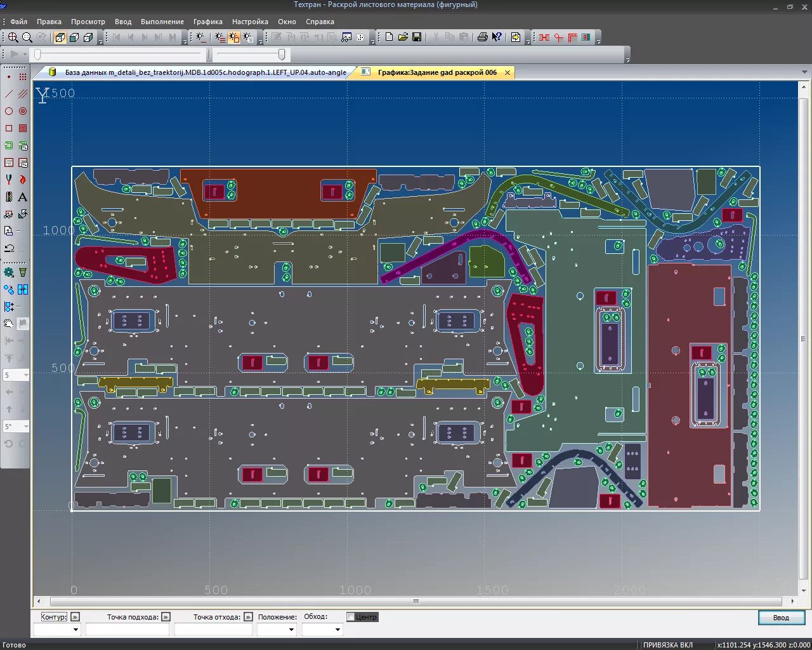The width and height of the screenshot is (812, 650).
Task: Click the context help arrow-question icon
Action: pyautogui.click(x=497, y=37)
